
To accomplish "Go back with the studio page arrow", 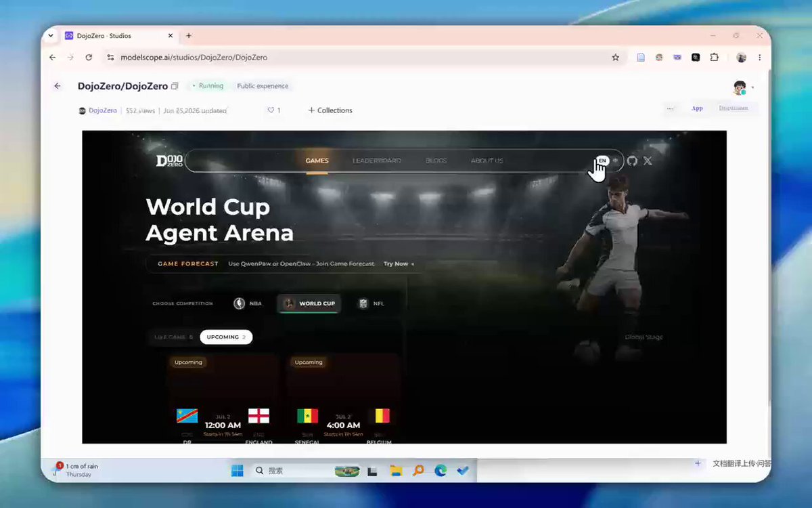I will tap(58, 86).
